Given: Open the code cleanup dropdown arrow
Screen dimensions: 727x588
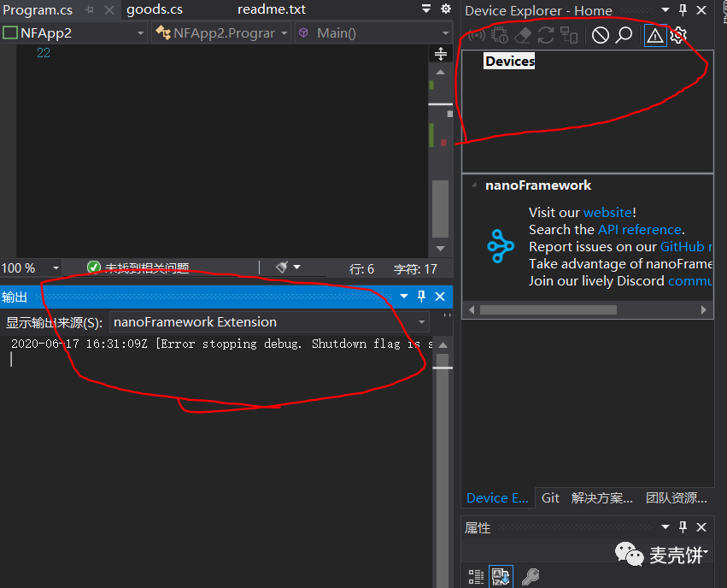Looking at the screenshot, I should 297,267.
